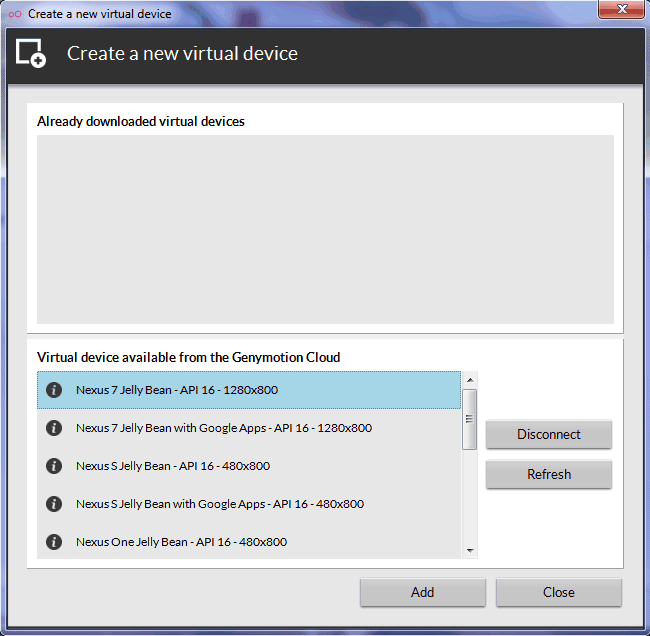This screenshot has width=650, height=636.
Task: Add the selected virtual device
Action: point(423,592)
